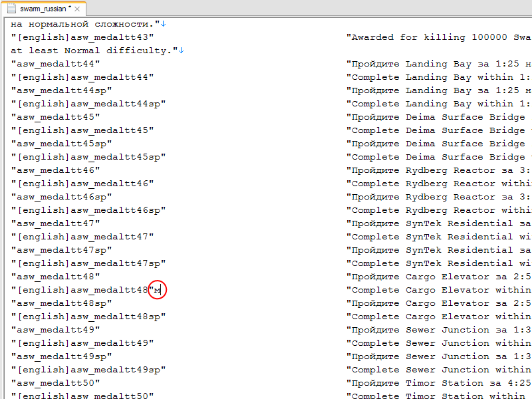Image resolution: width=532 pixels, height=399 pixels.
Task: Click the key "[english]asw_medaltt45"
Action: tap(82, 130)
